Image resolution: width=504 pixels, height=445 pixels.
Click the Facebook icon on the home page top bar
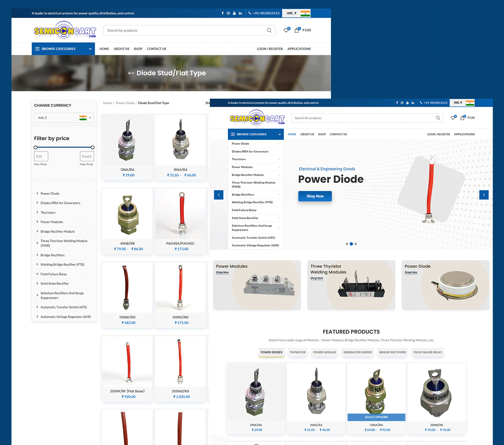(397, 103)
